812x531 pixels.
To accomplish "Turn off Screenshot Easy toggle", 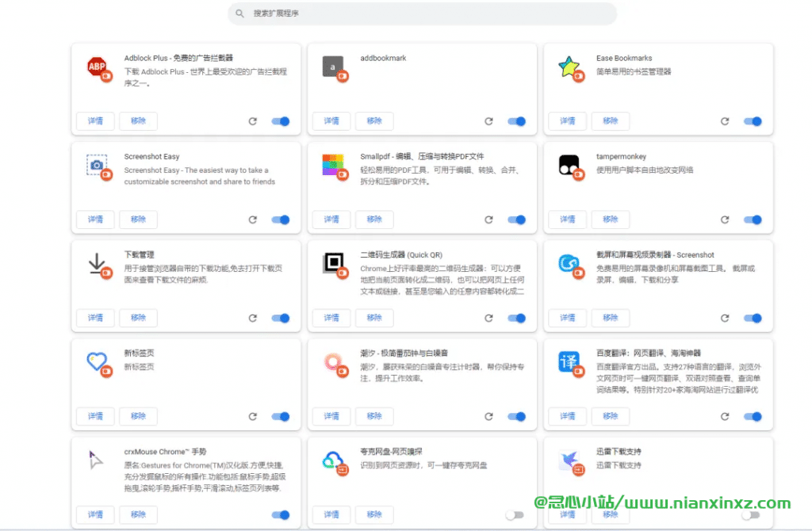I will click(x=281, y=220).
